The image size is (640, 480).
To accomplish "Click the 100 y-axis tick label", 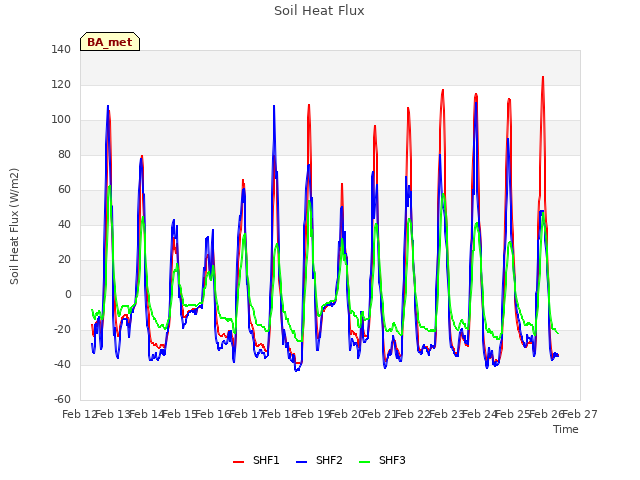I will (61, 120).
